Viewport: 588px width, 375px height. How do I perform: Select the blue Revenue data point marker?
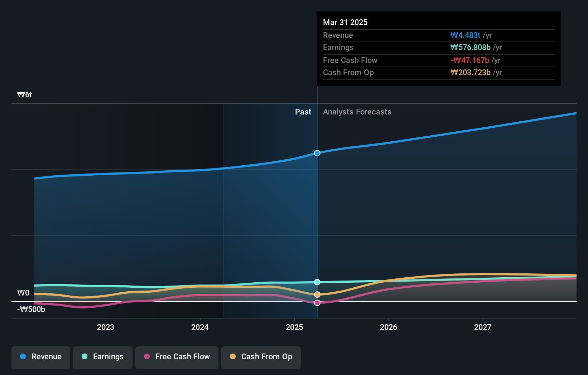coord(317,153)
